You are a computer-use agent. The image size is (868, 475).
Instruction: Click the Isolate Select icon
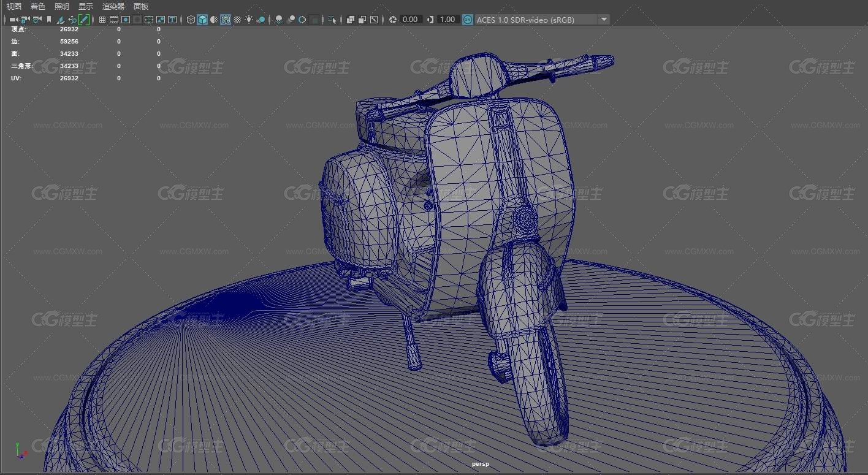(x=332, y=20)
